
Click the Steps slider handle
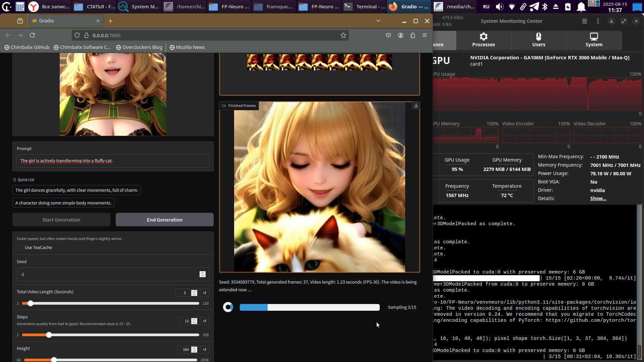pos(49,335)
